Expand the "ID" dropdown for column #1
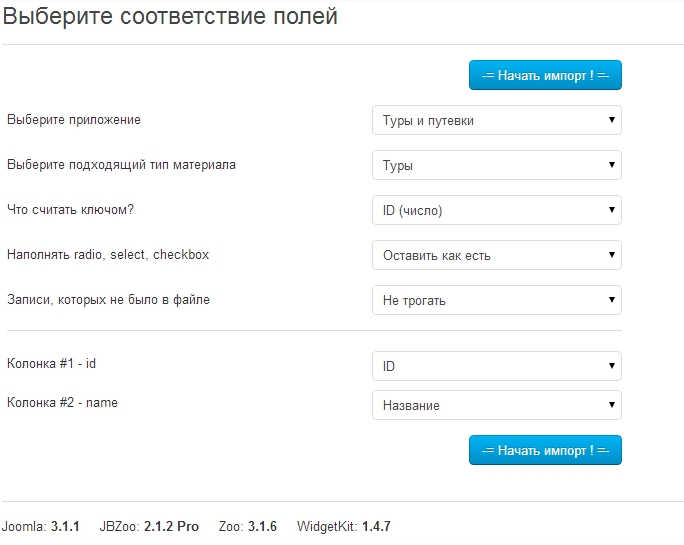The image size is (684, 545). [497, 366]
